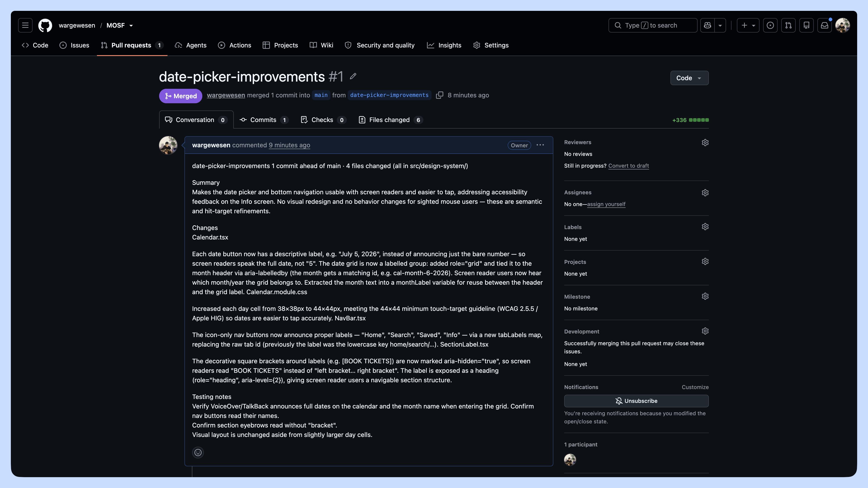Open the Actions tab
This screenshot has width=868, height=488.
point(235,45)
